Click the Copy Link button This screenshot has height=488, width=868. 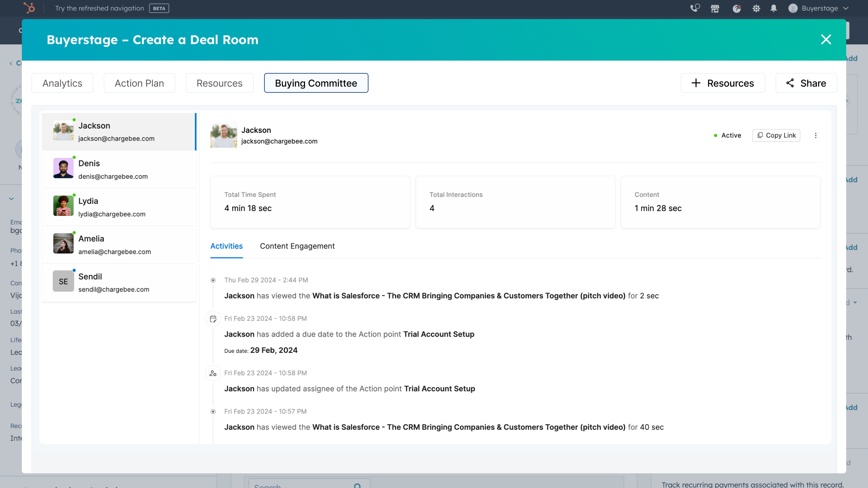click(776, 135)
